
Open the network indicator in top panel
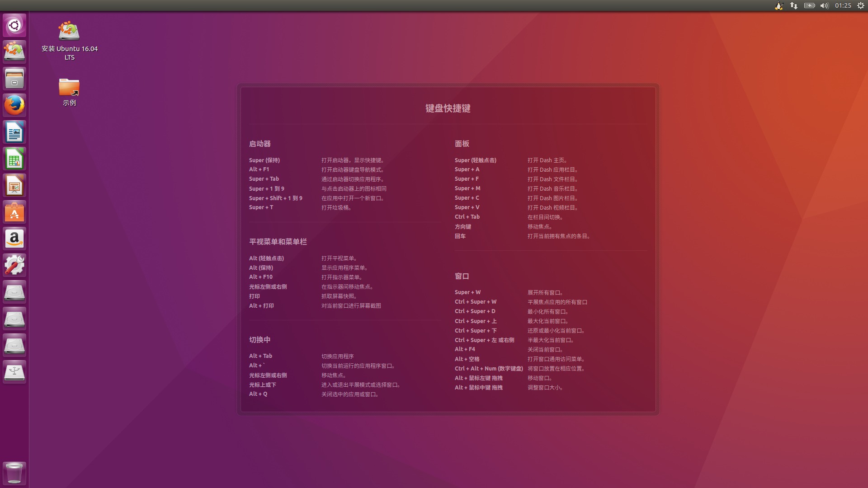coord(794,5)
